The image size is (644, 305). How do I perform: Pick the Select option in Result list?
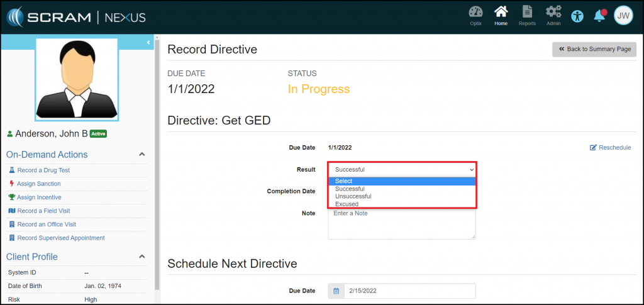(344, 181)
